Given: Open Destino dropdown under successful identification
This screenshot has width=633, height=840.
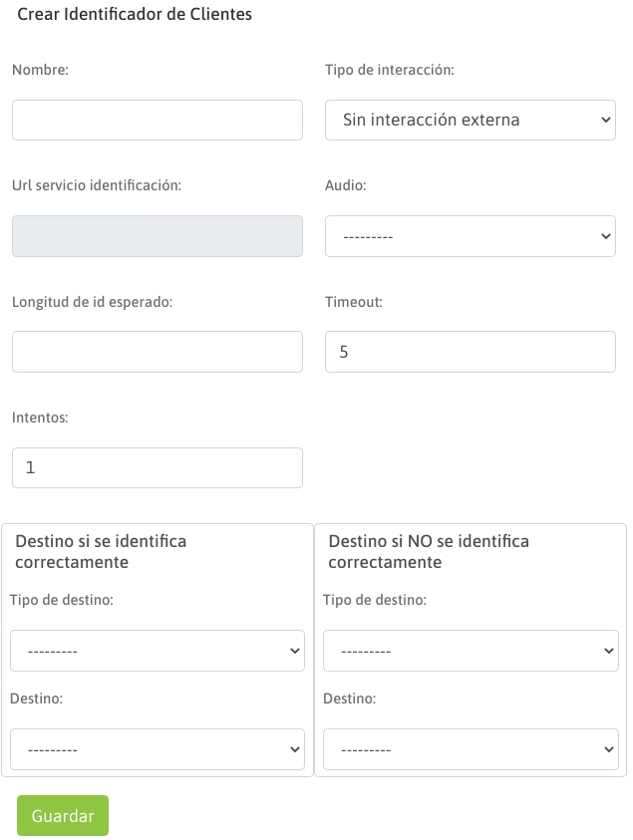Looking at the screenshot, I should point(157,749).
